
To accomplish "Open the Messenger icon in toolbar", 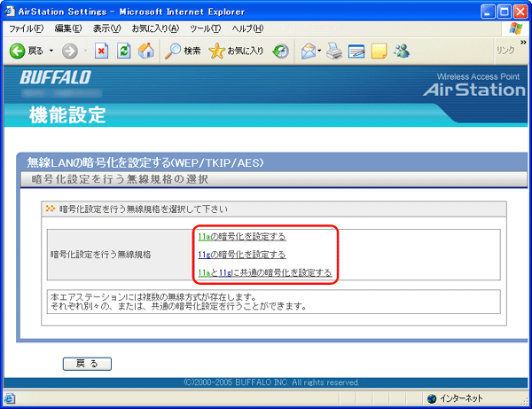I will coord(402,51).
